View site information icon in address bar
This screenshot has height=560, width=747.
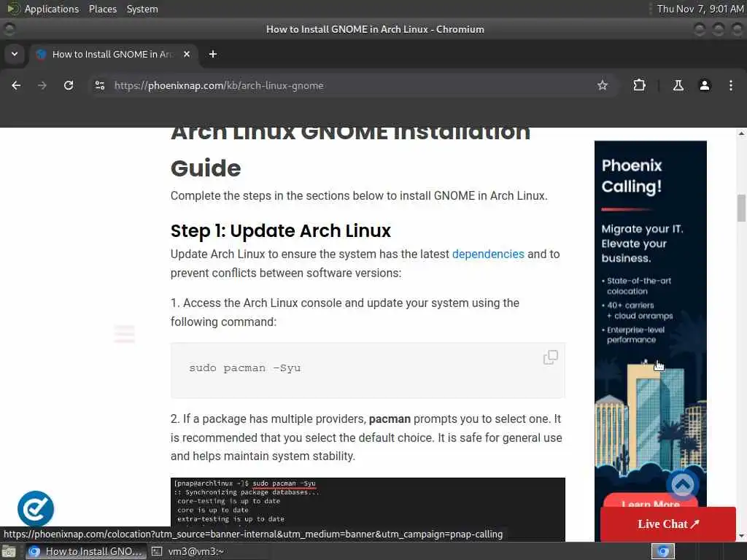tap(99, 85)
